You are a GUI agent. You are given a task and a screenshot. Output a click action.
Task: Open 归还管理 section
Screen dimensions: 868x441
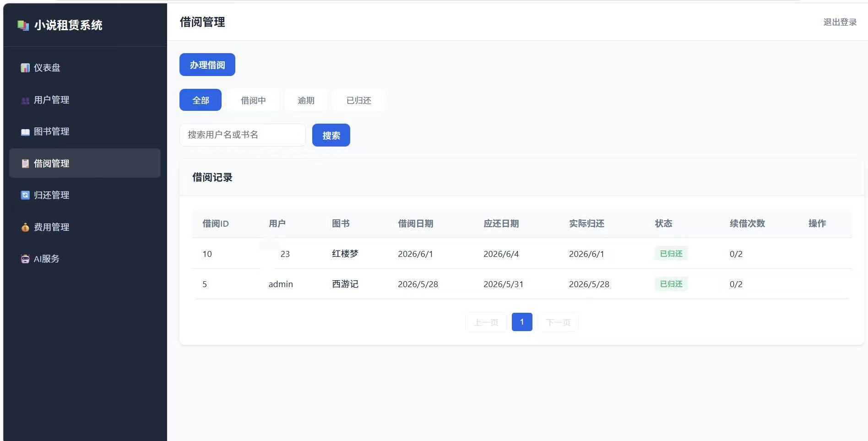click(x=85, y=195)
